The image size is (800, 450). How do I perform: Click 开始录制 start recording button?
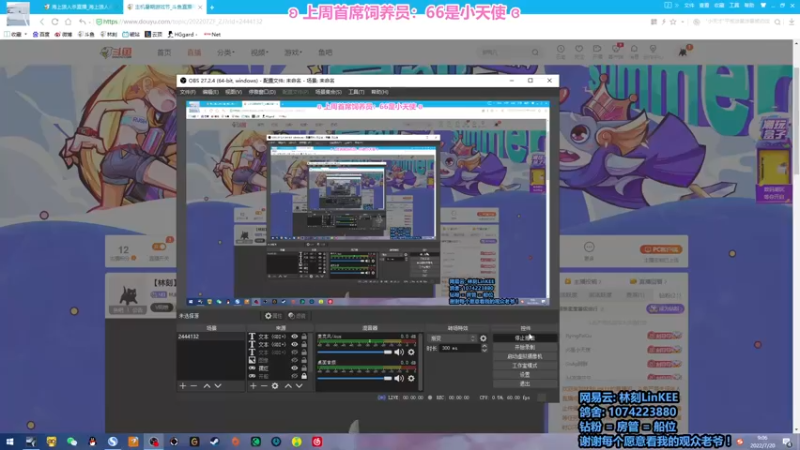[524, 347]
